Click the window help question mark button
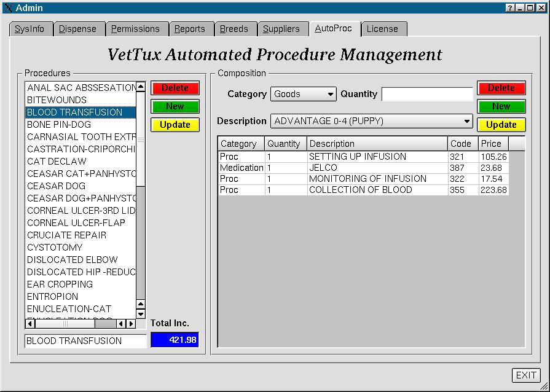 point(511,8)
